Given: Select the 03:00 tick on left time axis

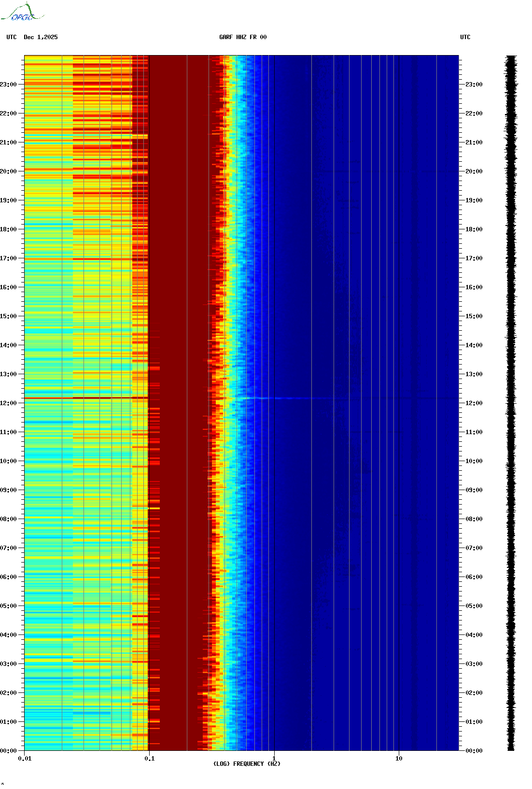Looking at the screenshot, I should click(x=9, y=664).
